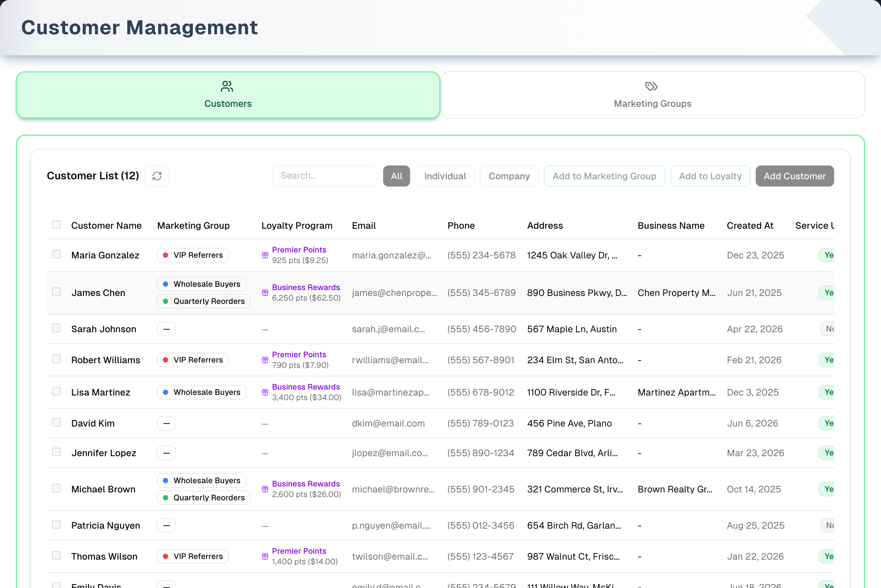The image size is (881, 588).
Task: Click Robert Williams' VIP Referrers tag
Action: pyautogui.click(x=193, y=360)
